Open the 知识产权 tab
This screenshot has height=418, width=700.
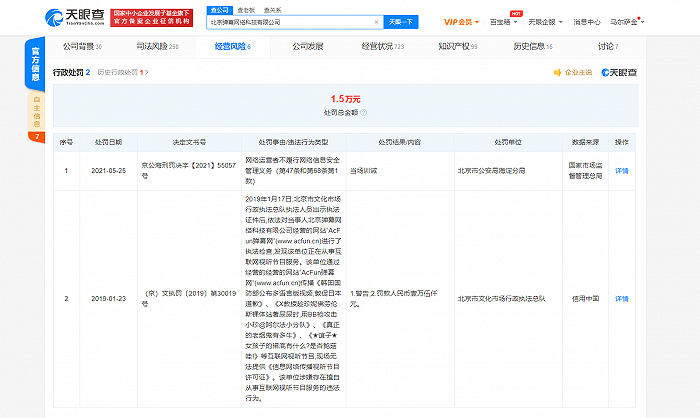coord(458,46)
